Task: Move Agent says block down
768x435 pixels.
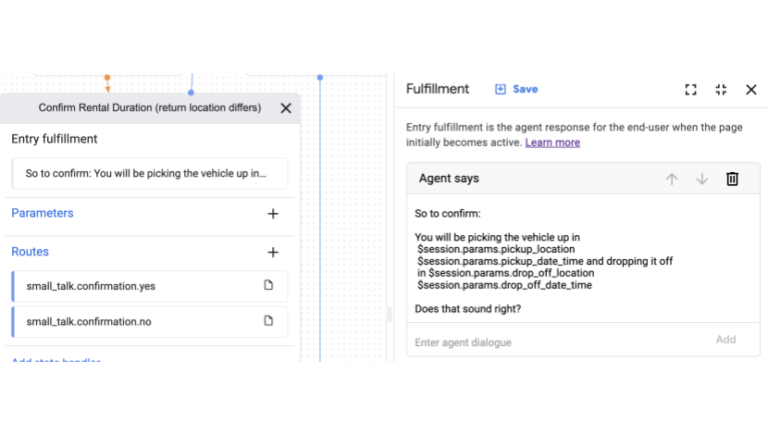Action: pos(702,179)
